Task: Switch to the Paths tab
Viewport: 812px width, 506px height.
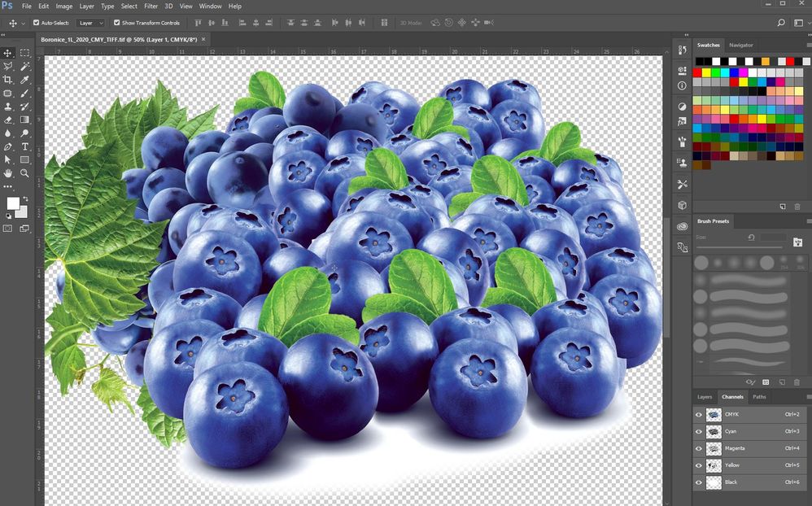Action: [x=759, y=397]
